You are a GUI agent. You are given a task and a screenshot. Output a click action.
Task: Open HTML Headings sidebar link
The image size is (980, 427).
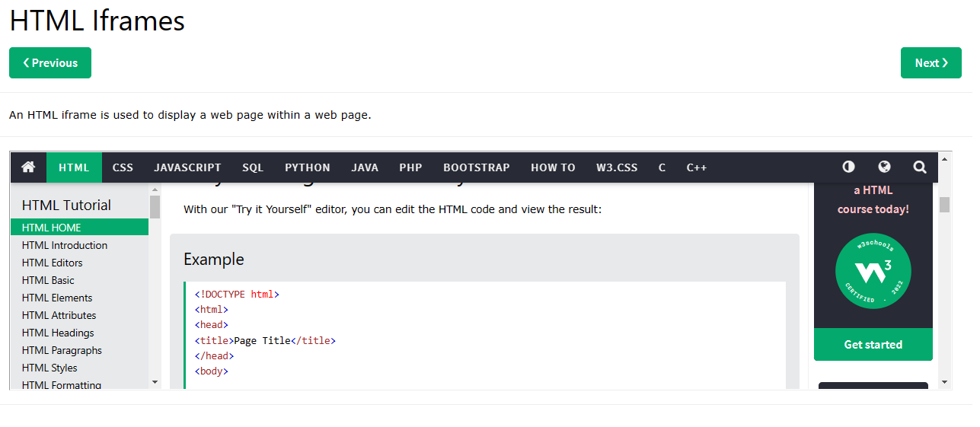coord(58,333)
